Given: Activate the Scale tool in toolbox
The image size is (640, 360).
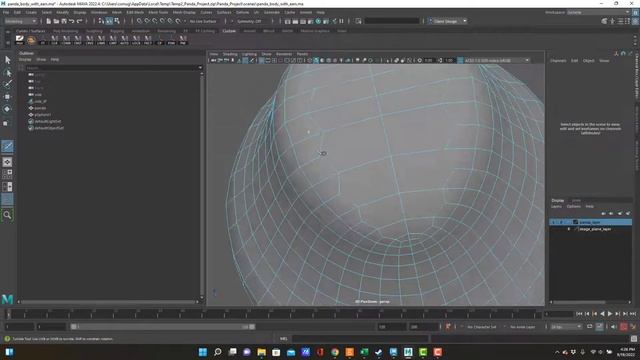Looking at the screenshot, I should tap(6, 123).
